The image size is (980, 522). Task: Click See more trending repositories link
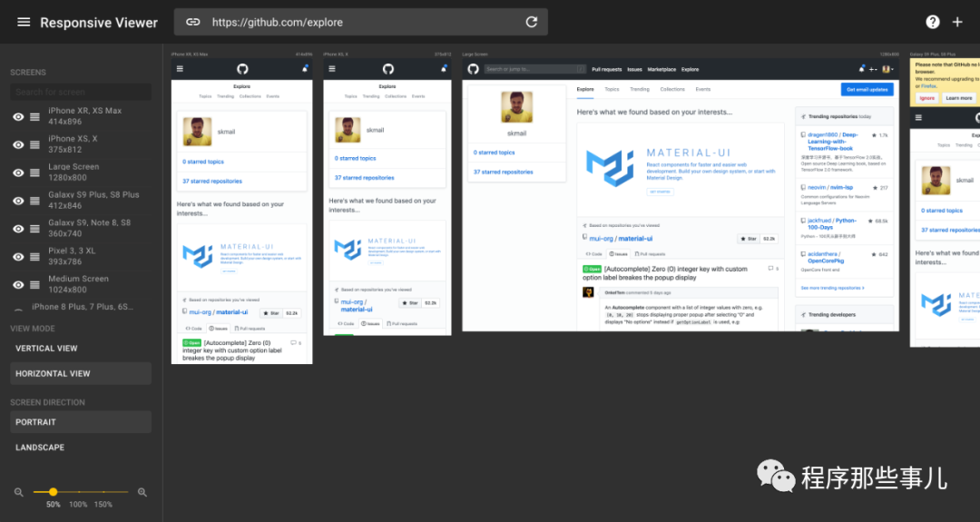coord(832,288)
